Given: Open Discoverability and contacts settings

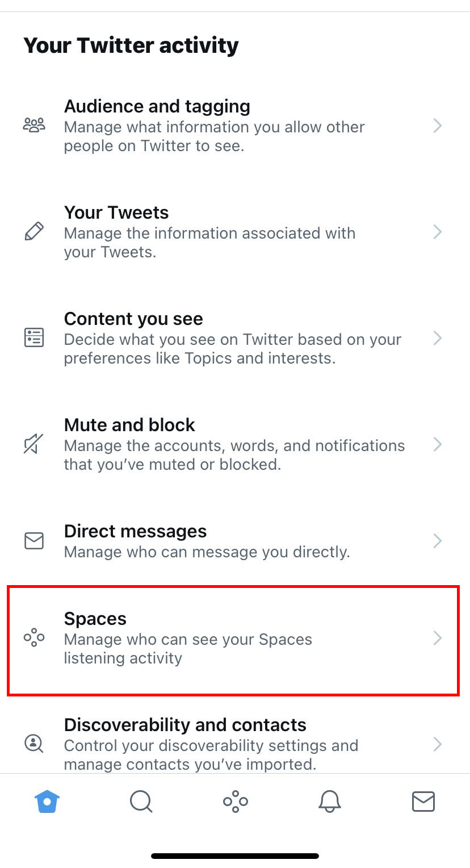Looking at the screenshot, I should tap(235, 744).
